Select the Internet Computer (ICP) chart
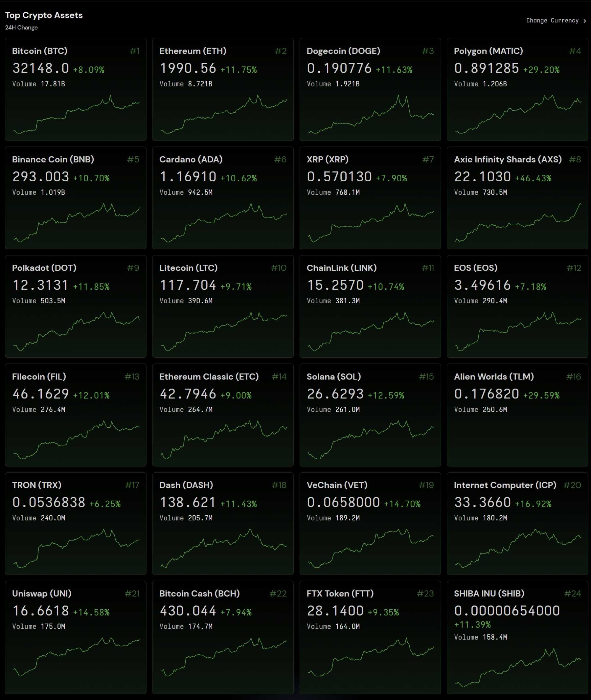Viewport: 591px width, 700px height. pyautogui.click(x=518, y=548)
